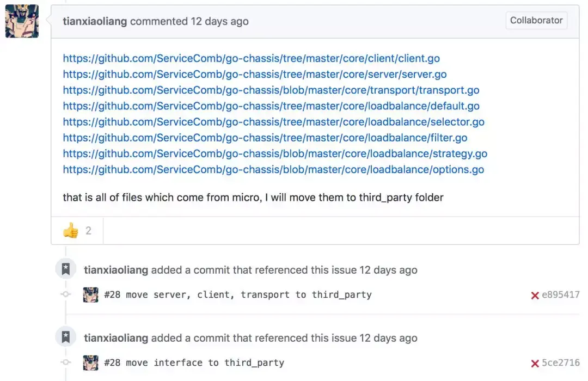Click the thumbs-up reaction emoji
Image resolution: width=588 pixels, height=381 pixels.
71,231
